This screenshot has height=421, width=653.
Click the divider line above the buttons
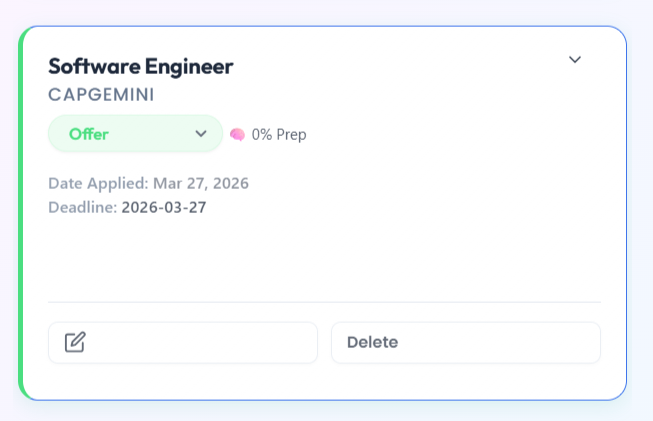[324, 302]
